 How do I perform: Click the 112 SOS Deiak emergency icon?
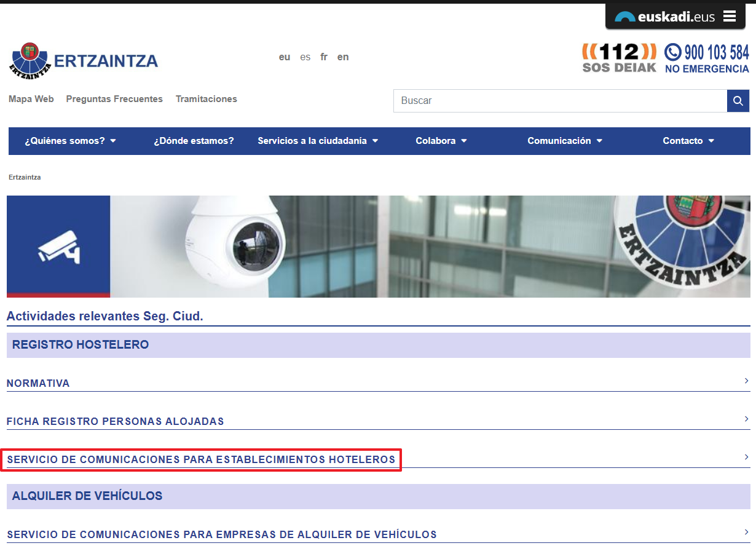619,58
